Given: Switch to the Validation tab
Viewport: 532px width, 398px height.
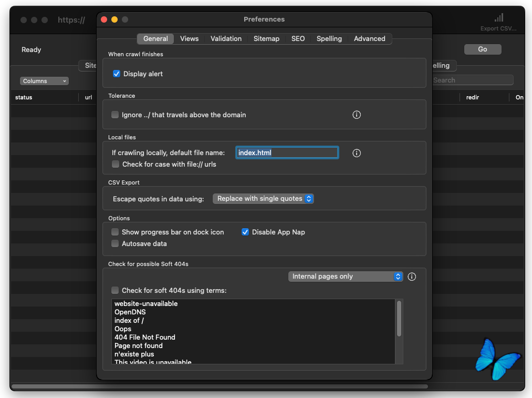Looking at the screenshot, I should 226,39.
